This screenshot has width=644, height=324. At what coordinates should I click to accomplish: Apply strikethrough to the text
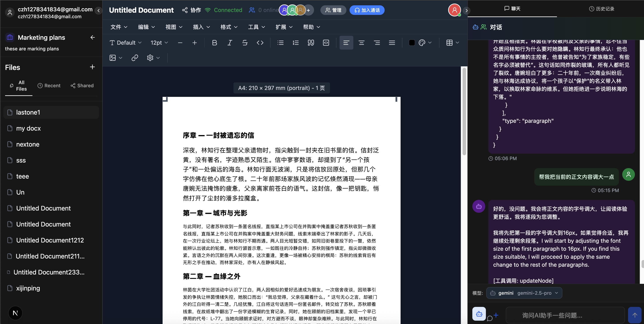245,42
